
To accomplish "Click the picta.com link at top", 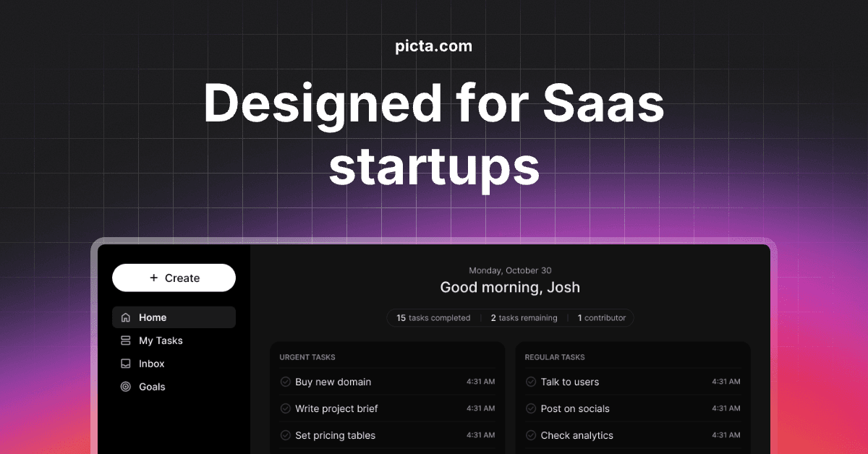I will 434,46.
